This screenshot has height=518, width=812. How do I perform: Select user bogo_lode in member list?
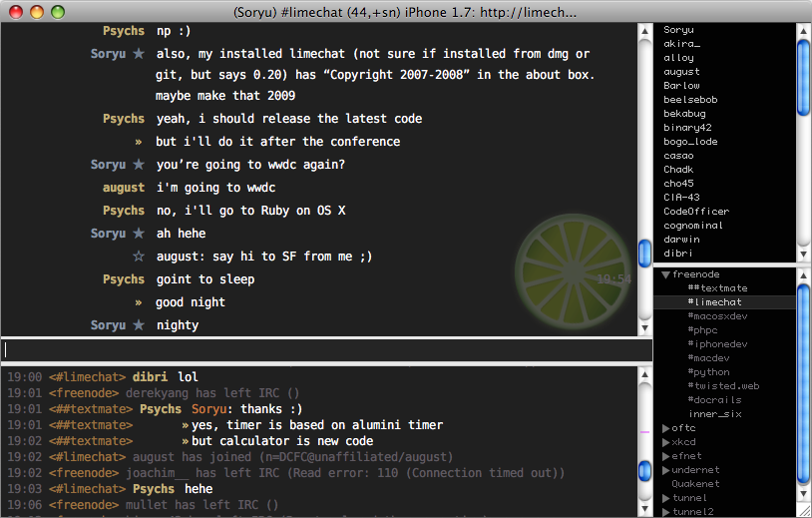690,142
